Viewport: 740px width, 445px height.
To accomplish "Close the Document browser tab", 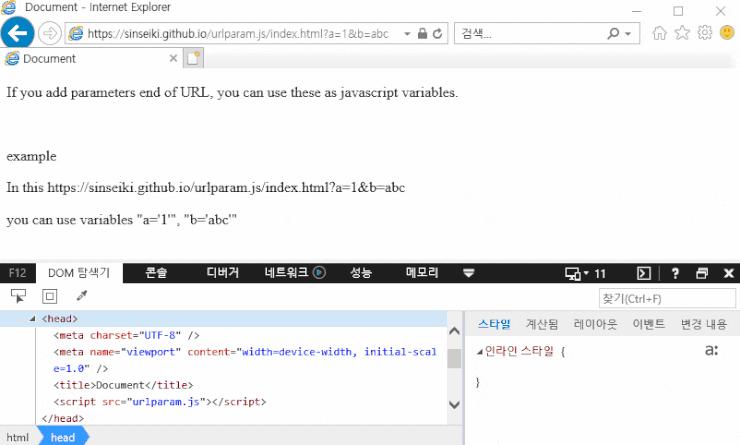I will coord(173,59).
